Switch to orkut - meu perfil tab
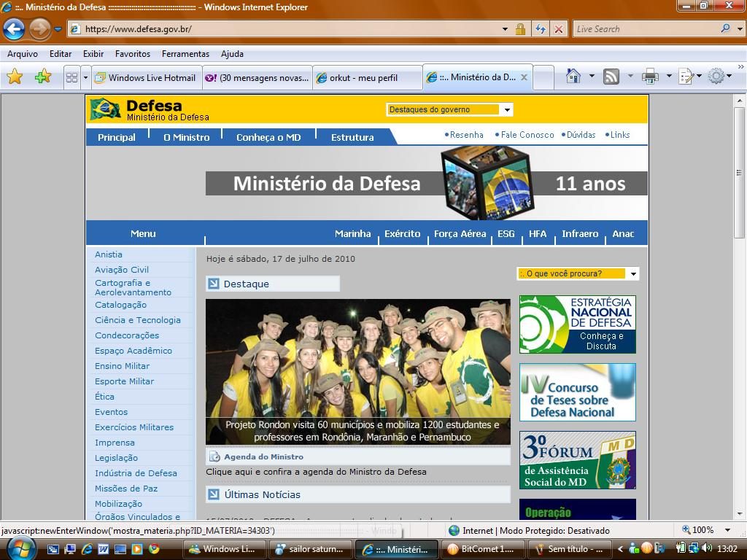747x560 pixels. [368, 77]
